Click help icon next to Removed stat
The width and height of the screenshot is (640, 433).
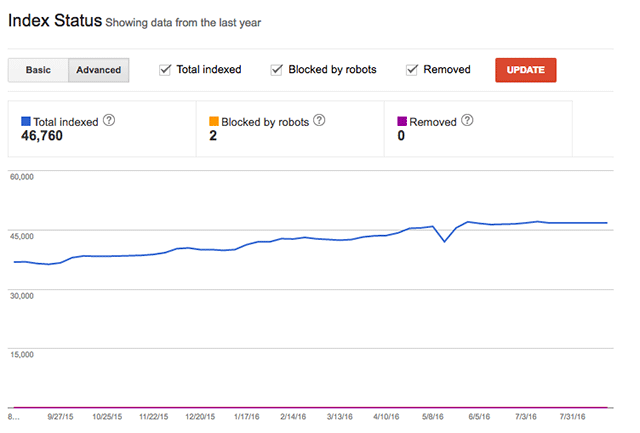[x=467, y=121]
